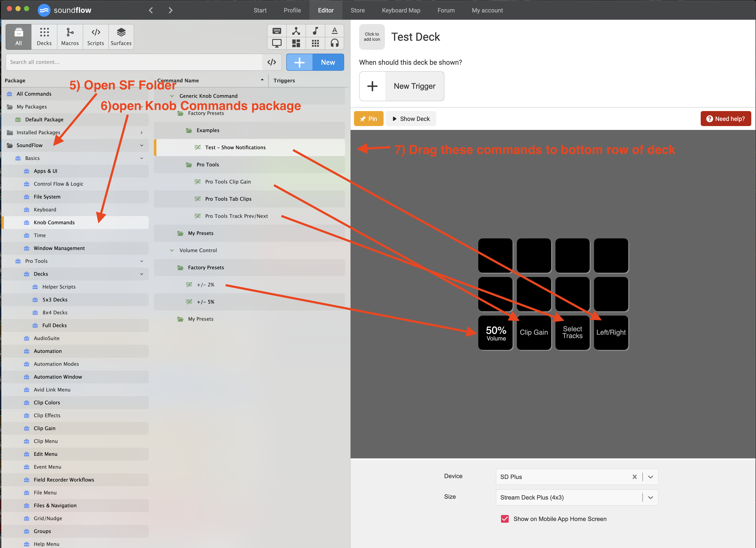Filter list by Surfaces
Viewport: 756px width, 548px height.
click(x=121, y=37)
